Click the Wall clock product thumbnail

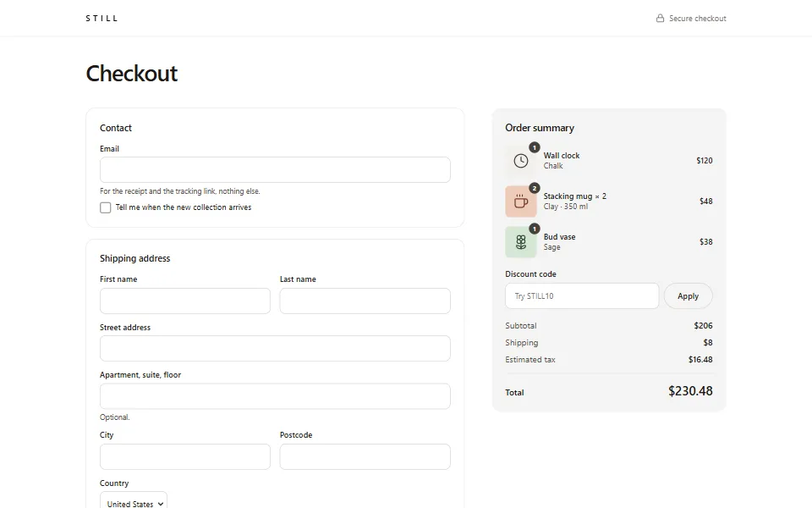point(520,161)
